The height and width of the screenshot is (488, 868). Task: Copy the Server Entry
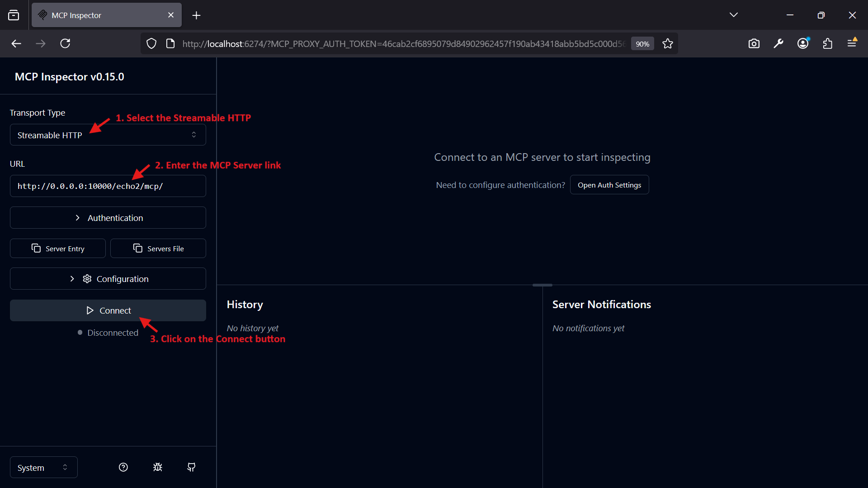(58, 249)
